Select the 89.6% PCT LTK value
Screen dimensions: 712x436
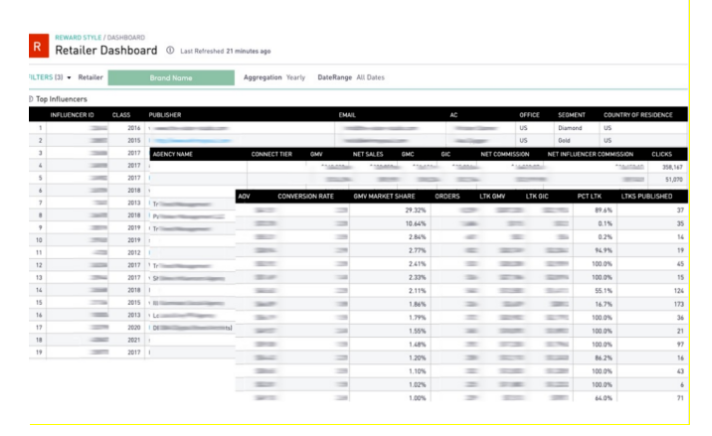[x=603, y=210]
